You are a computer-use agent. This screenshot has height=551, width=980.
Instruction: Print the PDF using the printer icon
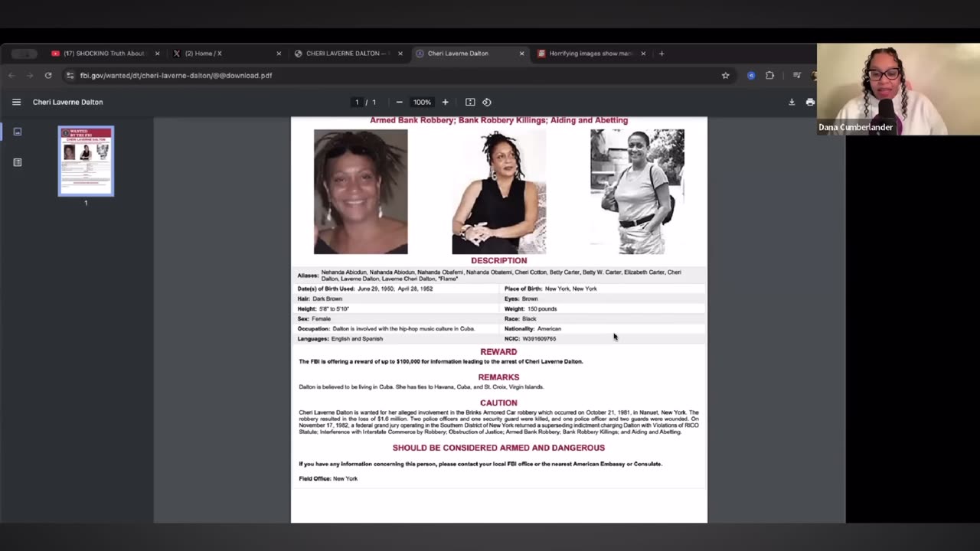[810, 102]
